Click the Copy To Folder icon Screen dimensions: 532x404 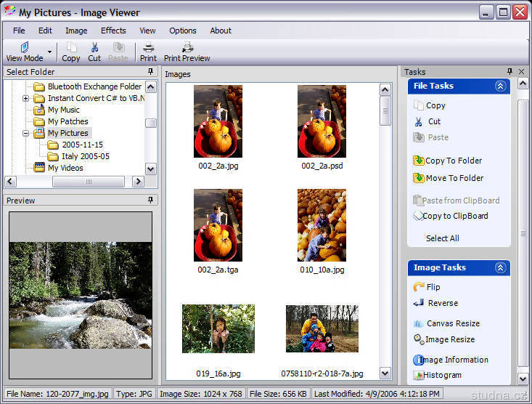pyautogui.click(x=419, y=161)
